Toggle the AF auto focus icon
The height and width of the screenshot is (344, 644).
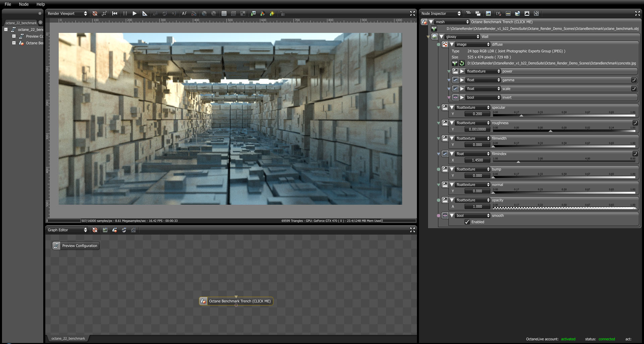click(x=184, y=13)
